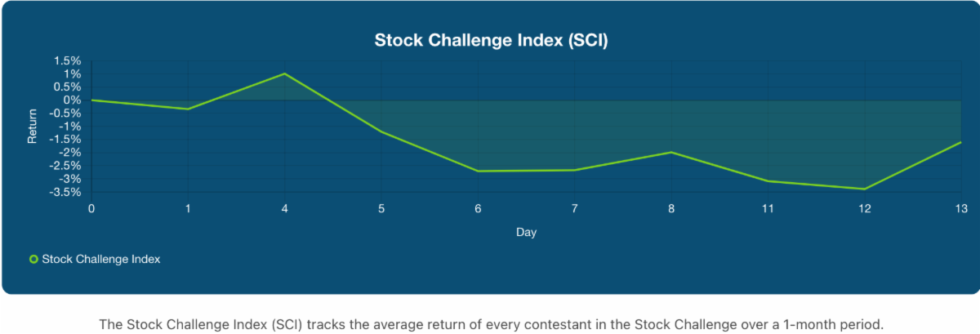Viewport: 980px width, 334px height.
Task: Click the green legend circle marker
Action: tap(33, 259)
